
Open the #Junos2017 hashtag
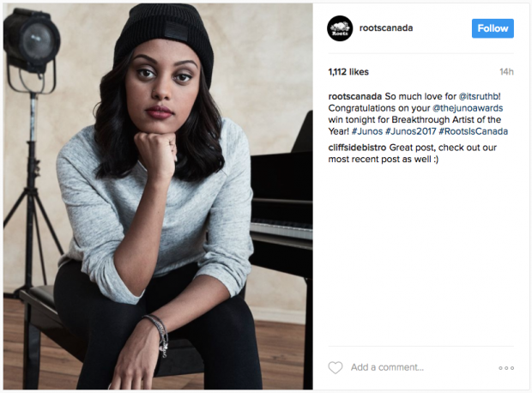pos(410,131)
